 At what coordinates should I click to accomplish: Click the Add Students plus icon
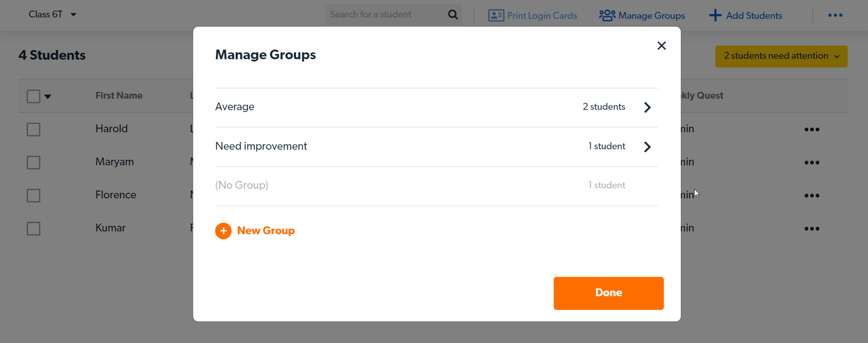pyautogui.click(x=715, y=15)
